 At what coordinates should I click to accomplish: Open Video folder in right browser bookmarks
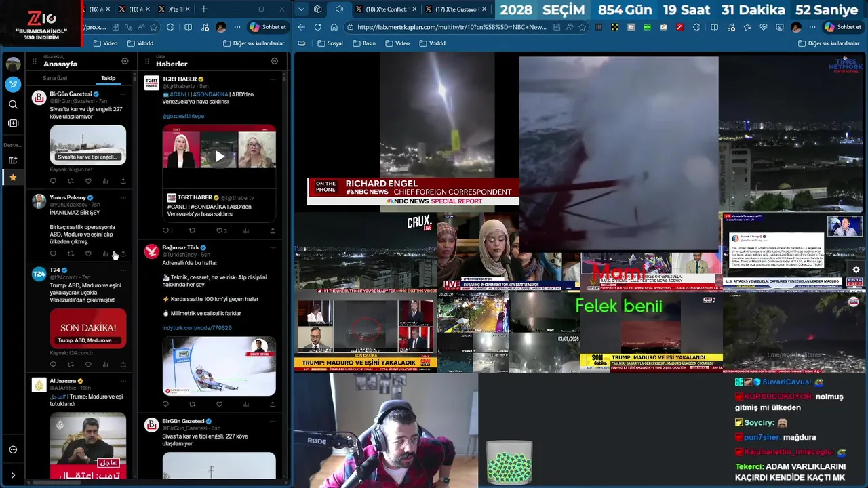coord(397,43)
